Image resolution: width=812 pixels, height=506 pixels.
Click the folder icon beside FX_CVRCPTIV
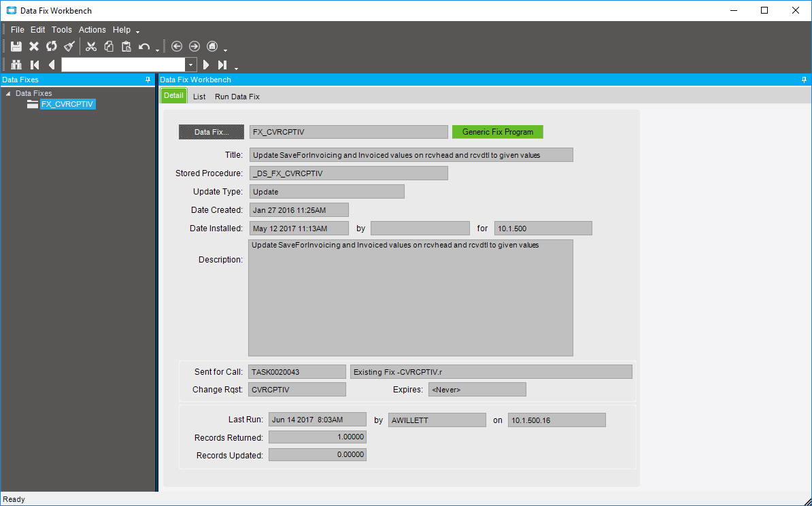click(33, 104)
